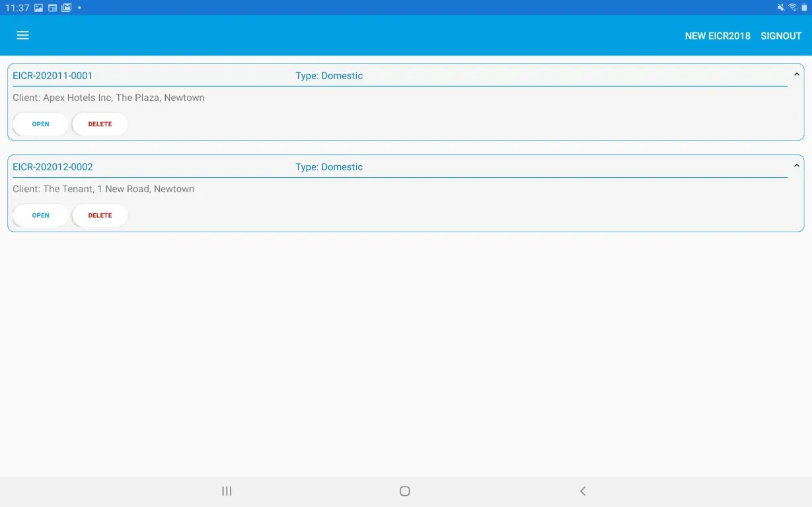812x507 pixels.
Task: Collapse the EICR-202011-0001 card
Action: click(796, 75)
